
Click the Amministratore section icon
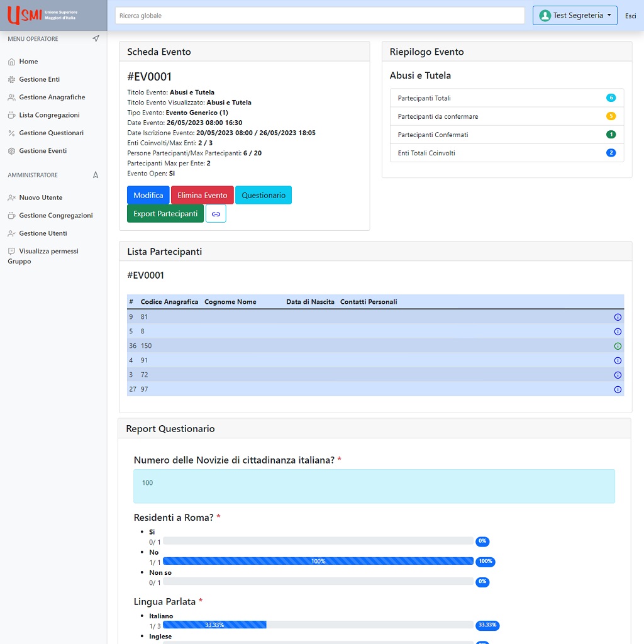[96, 175]
